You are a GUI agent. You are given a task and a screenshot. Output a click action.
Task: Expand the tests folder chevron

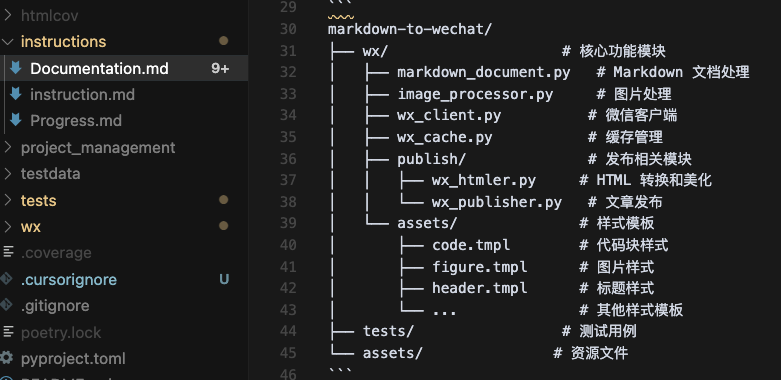(8, 200)
